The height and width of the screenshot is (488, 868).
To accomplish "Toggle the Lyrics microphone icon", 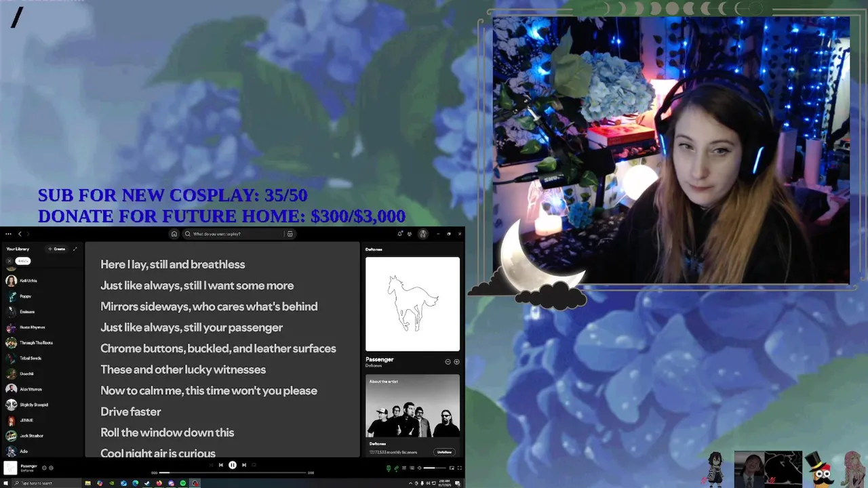I will (x=396, y=468).
